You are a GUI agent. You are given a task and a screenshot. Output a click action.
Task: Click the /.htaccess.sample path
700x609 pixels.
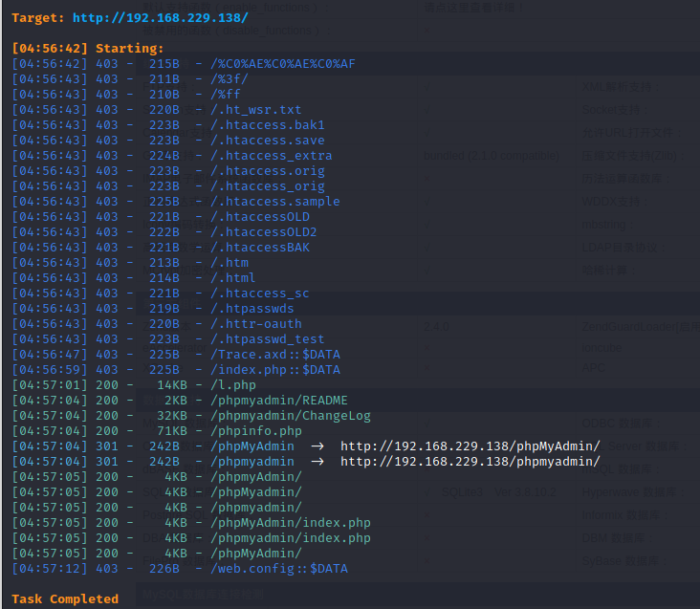point(275,202)
